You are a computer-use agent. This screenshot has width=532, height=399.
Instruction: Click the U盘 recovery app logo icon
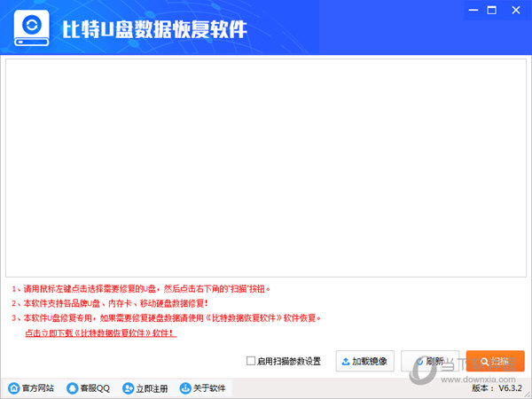tap(32, 27)
